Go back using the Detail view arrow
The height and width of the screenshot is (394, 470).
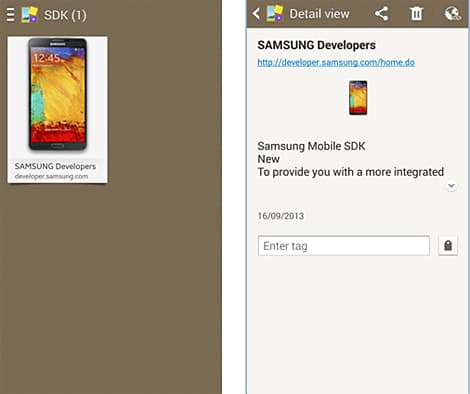(256, 14)
